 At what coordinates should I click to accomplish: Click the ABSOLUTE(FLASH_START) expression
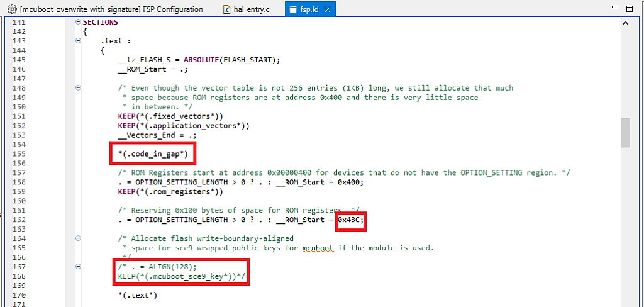tap(231, 60)
